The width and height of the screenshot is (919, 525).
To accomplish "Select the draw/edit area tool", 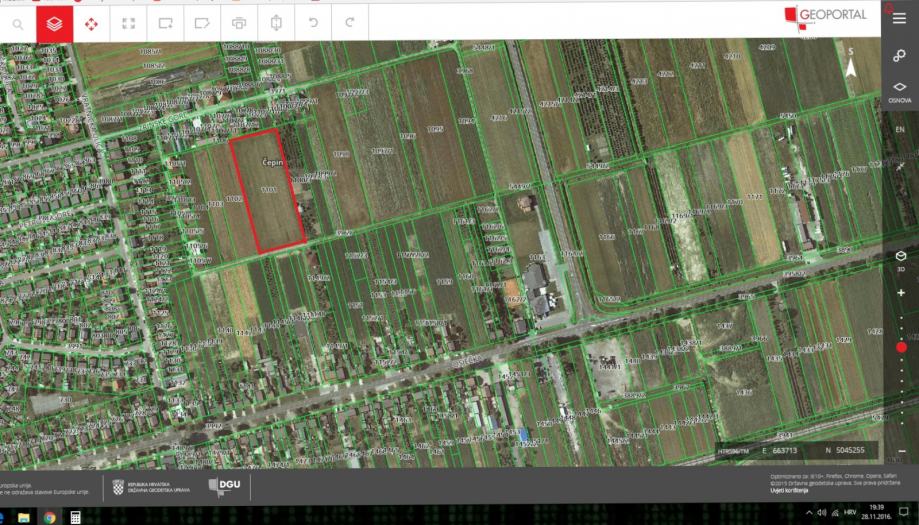I will (x=202, y=24).
